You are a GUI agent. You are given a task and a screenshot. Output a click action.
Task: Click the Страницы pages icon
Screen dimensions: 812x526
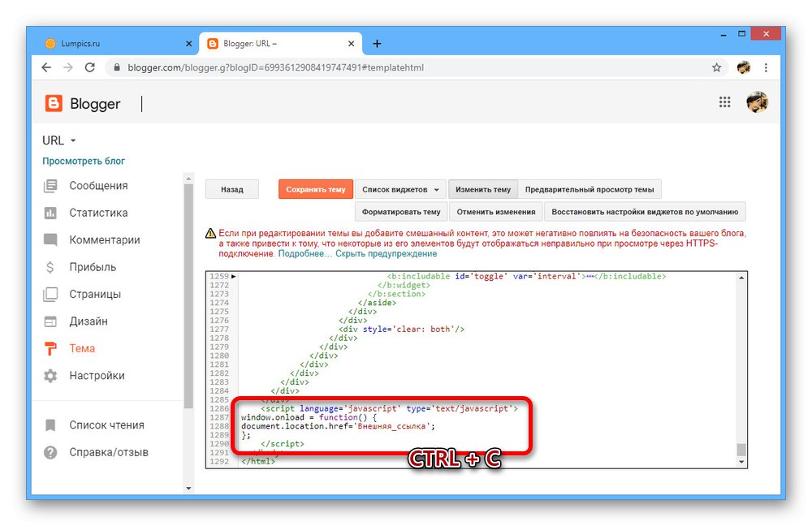point(50,294)
